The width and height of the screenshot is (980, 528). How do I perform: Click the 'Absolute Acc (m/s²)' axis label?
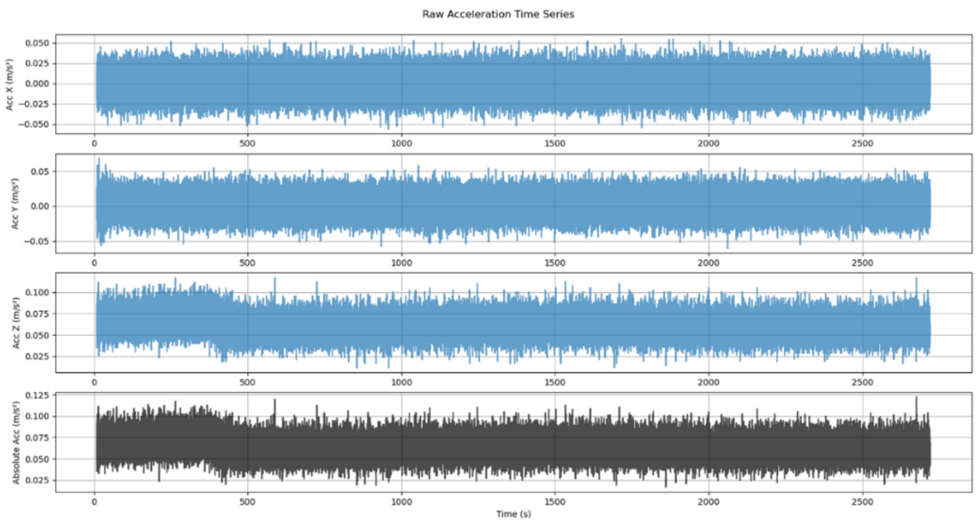pos(16,442)
